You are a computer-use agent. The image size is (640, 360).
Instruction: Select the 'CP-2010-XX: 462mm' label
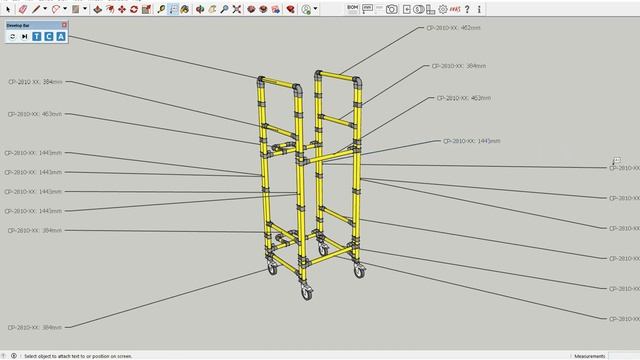pos(453,28)
